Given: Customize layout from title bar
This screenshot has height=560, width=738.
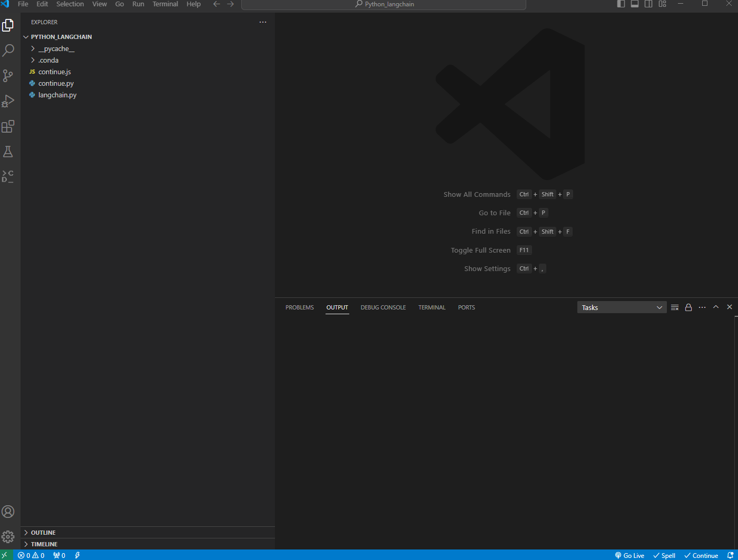Looking at the screenshot, I should (662, 4).
